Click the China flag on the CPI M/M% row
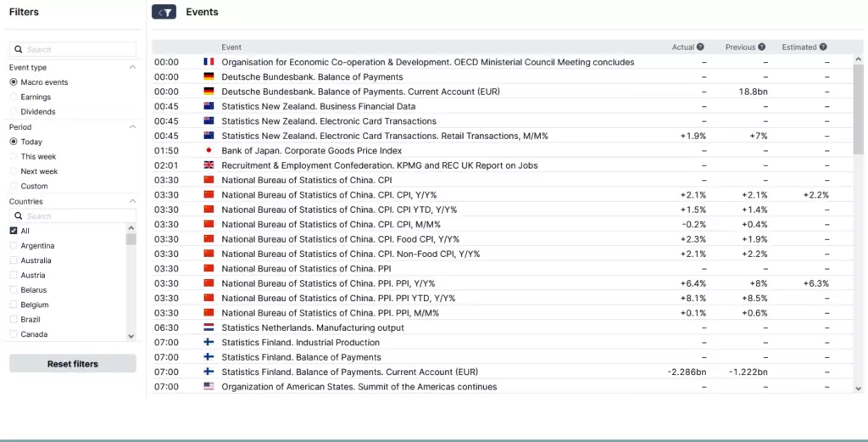 coord(209,224)
